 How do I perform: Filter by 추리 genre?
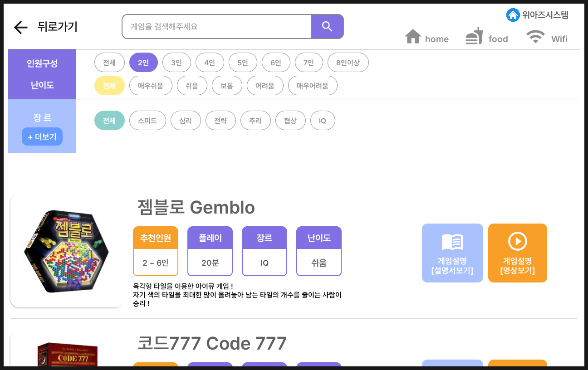click(x=255, y=121)
